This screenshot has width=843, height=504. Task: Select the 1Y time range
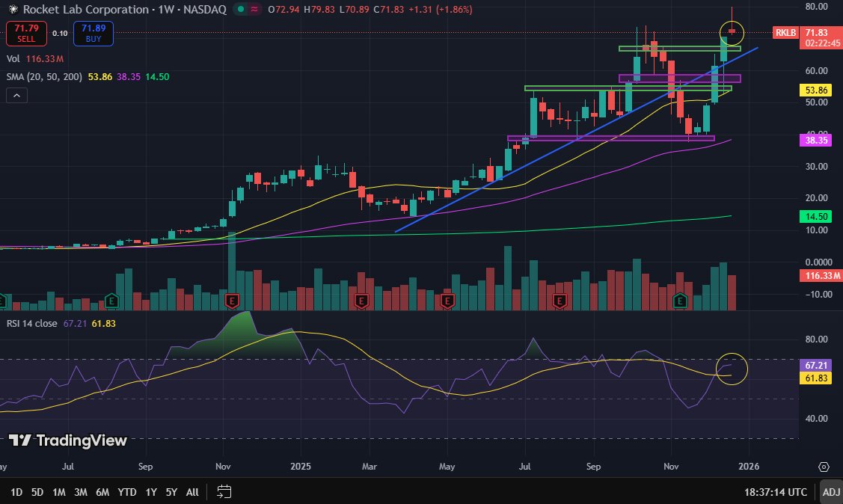coord(151,491)
